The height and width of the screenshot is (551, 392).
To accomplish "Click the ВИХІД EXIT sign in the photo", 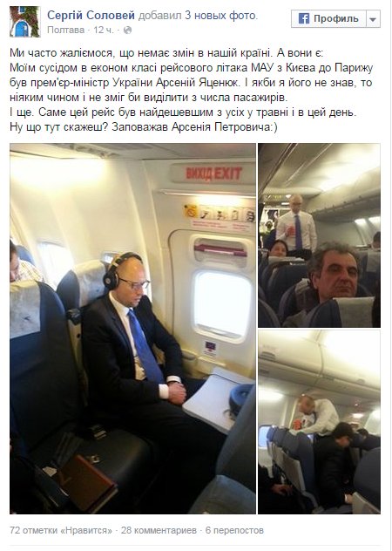I will point(214,173).
